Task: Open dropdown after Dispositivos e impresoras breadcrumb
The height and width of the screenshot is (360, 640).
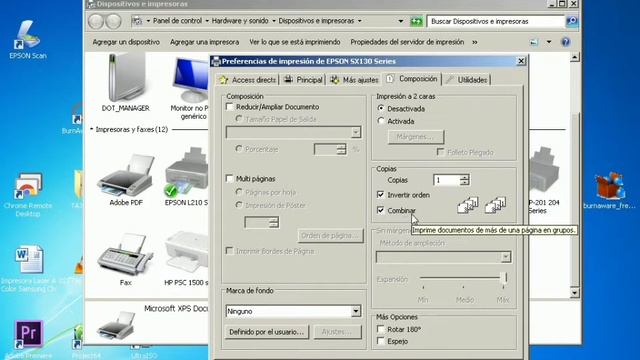Action: (360, 21)
